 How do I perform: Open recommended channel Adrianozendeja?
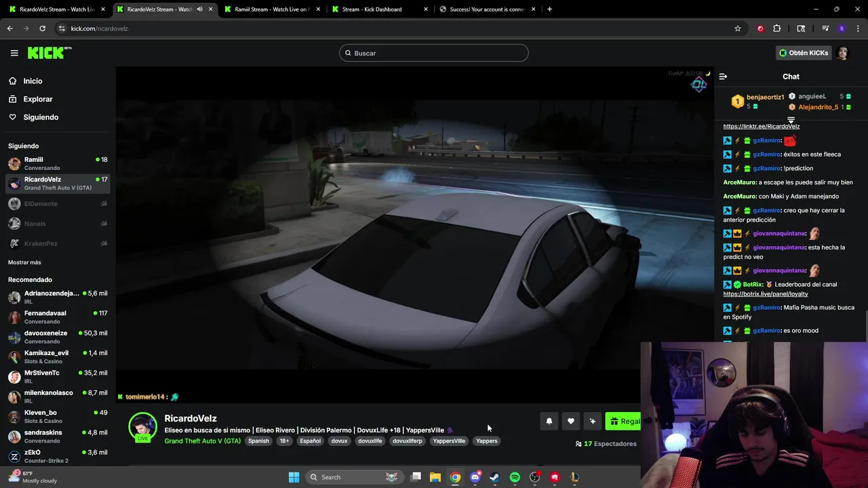[x=58, y=297]
